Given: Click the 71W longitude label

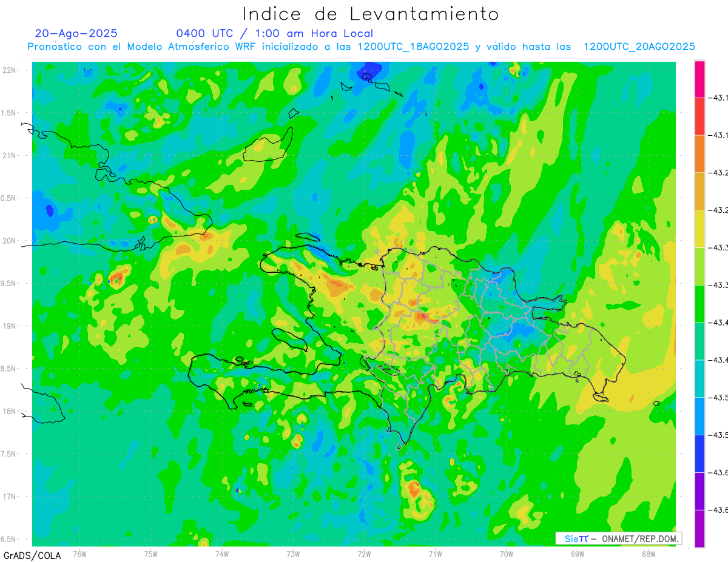Looking at the screenshot, I should click(x=435, y=554).
